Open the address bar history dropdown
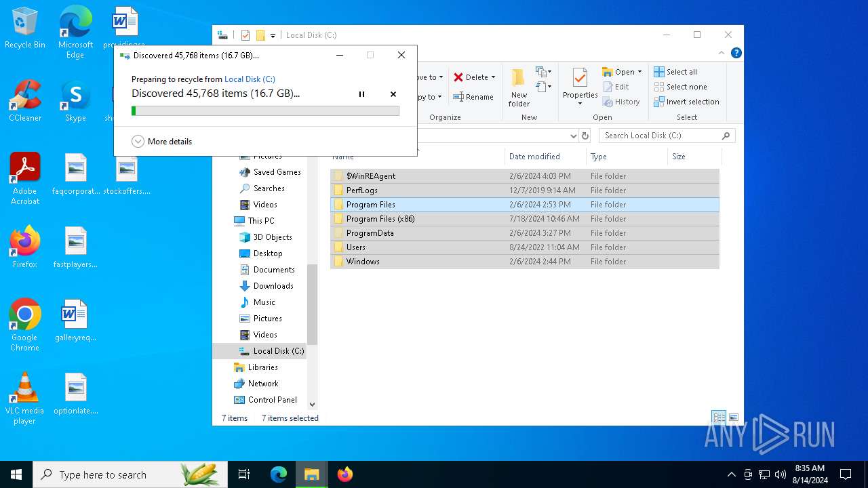Image resolution: width=868 pixels, height=488 pixels. (x=573, y=136)
